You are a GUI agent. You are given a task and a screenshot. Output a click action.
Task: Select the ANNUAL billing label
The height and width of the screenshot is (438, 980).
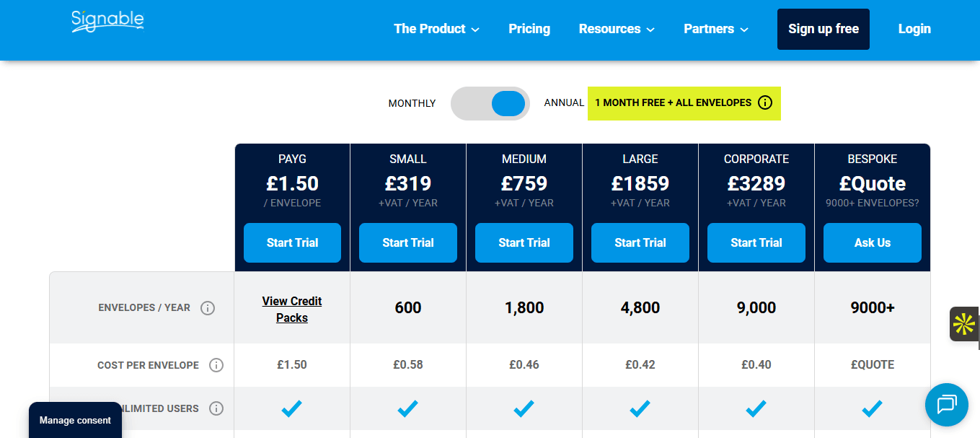point(564,103)
